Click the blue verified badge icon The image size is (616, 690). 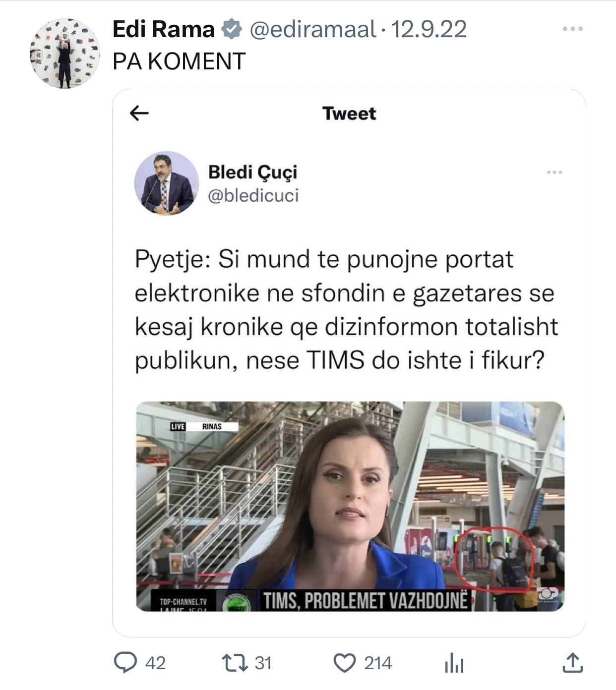[231, 29]
